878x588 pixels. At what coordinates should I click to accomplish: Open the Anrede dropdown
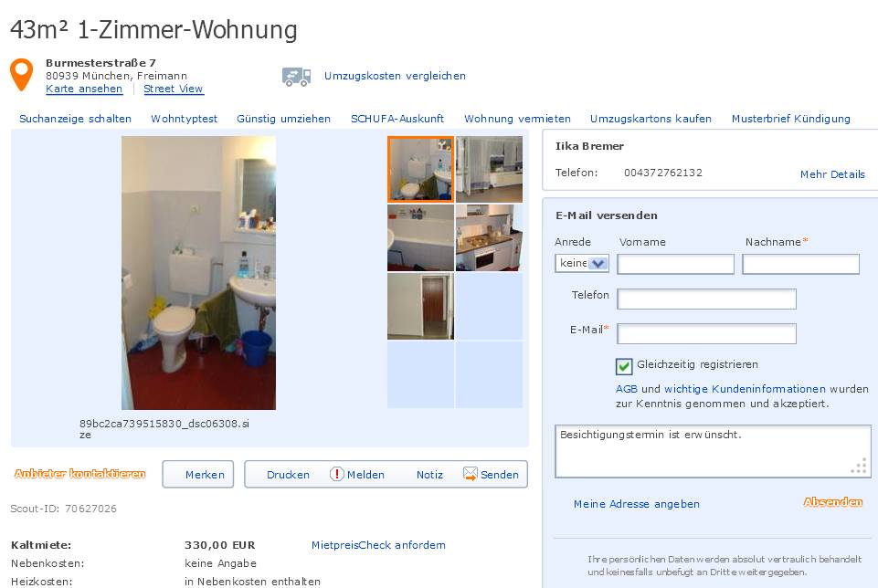click(x=582, y=263)
